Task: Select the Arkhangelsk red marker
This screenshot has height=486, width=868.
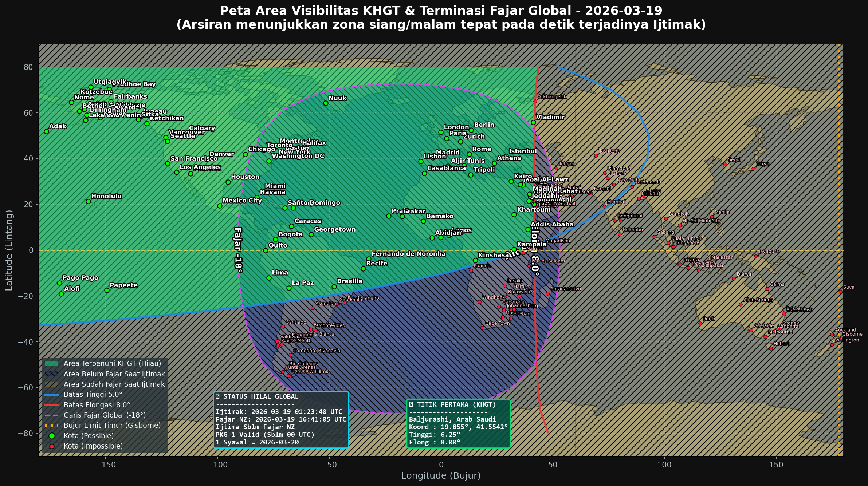Action: point(535,101)
